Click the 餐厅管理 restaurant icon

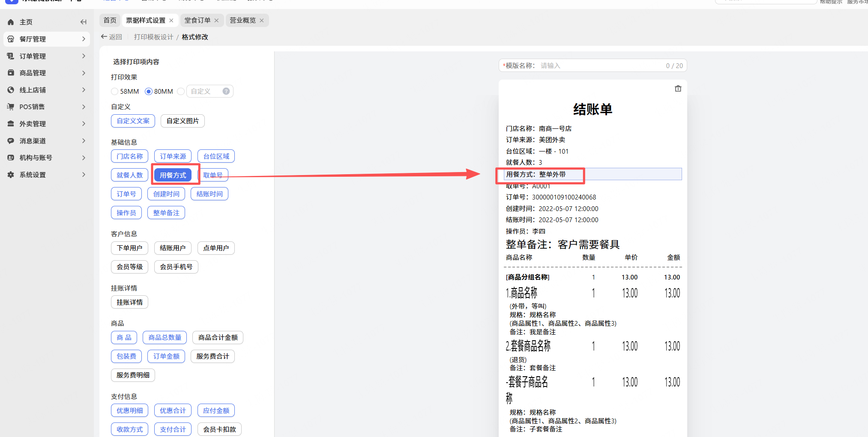(11, 39)
